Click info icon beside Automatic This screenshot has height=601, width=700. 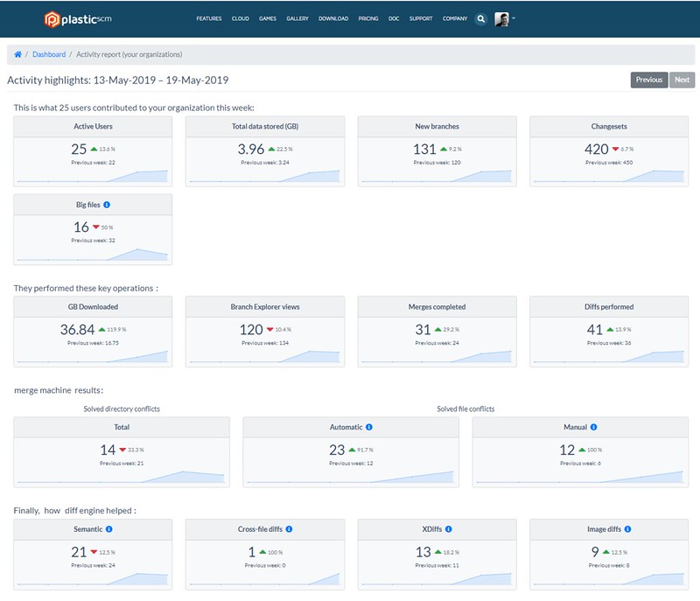pyautogui.click(x=369, y=427)
